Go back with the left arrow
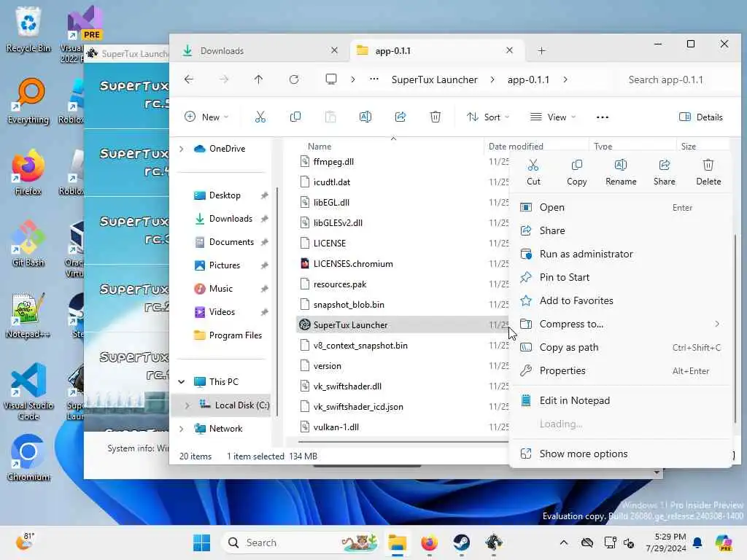Image resolution: width=747 pixels, height=560 pixels. click(189, 79)
